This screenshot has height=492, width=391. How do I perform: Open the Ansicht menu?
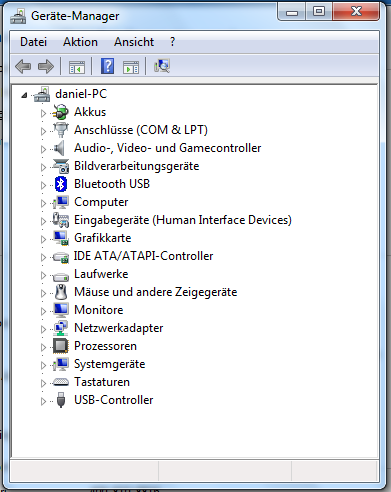coord(134,42)
